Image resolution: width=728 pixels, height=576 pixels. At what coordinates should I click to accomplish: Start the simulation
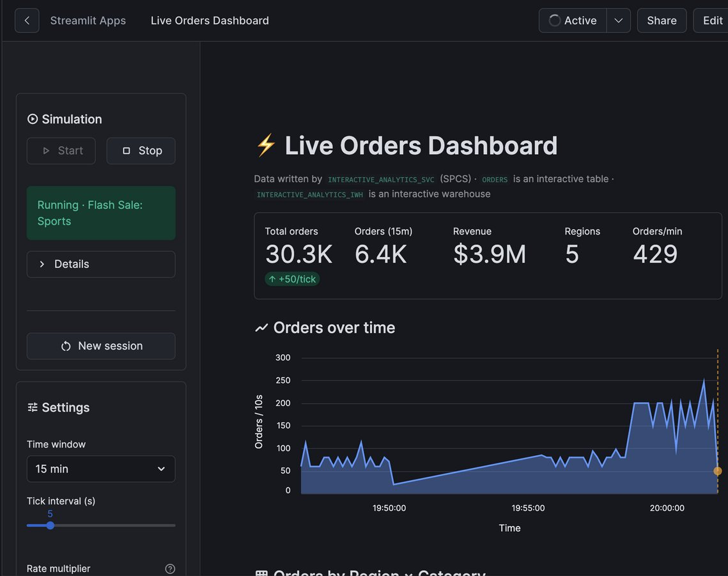pyautogui.click(x=61, y=150)
